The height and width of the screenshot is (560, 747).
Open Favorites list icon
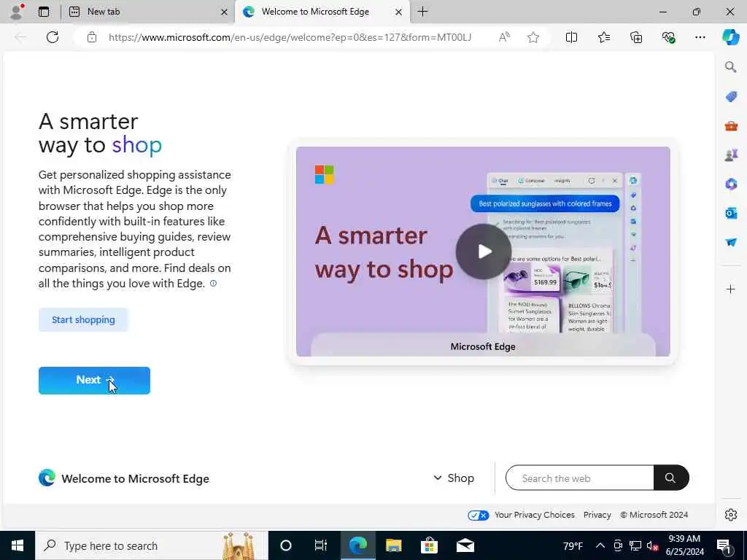click(x=603, y=37)
